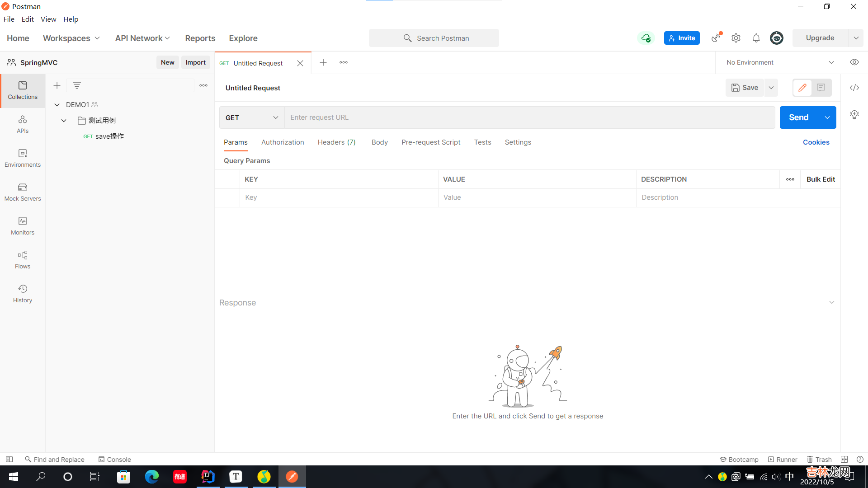
Task: Click the lightbulb info icon
Action: [x=854, y=115]
